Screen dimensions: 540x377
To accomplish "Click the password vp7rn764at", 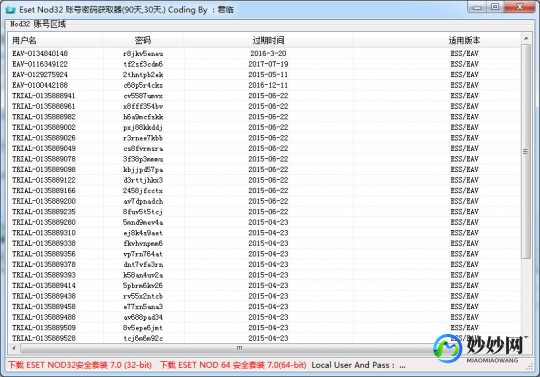I will (143, 254).
